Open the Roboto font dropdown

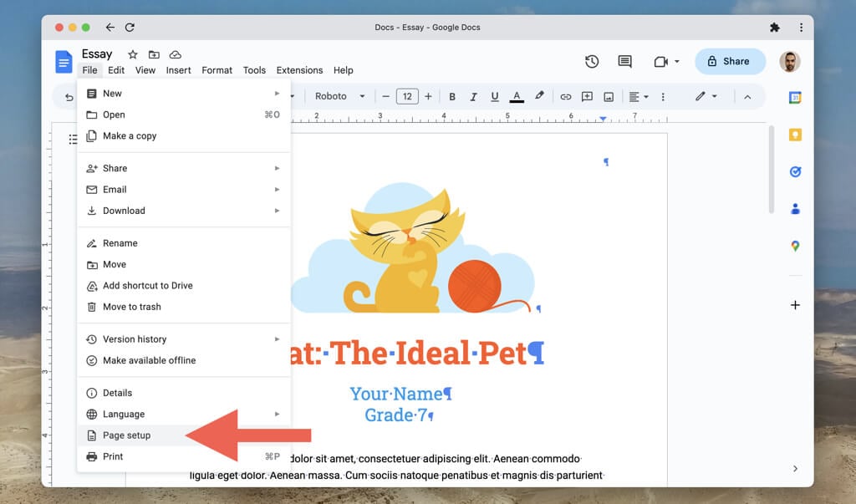(339, 97)
